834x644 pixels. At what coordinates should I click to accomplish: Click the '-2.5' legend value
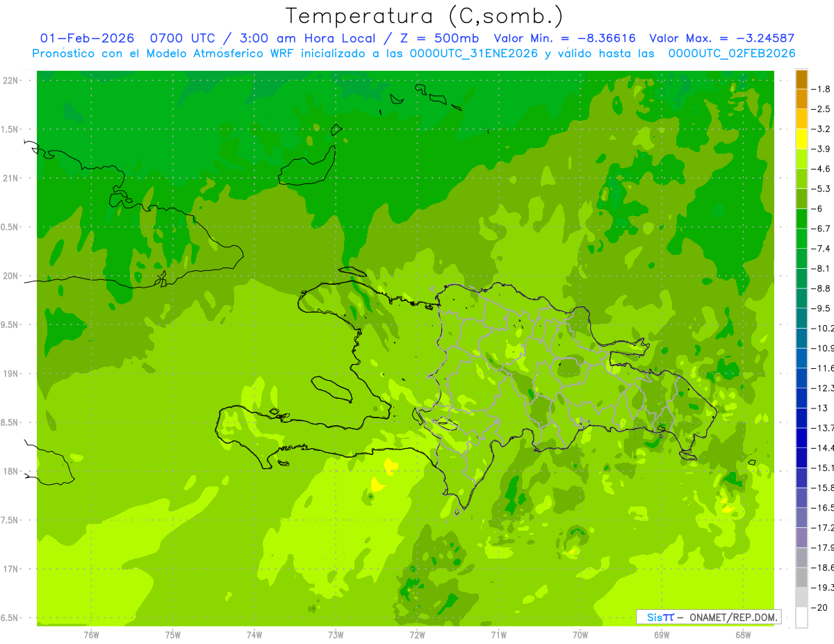point(821,109)
